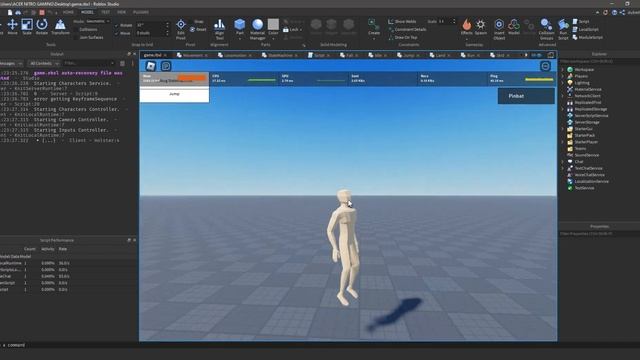Image resolution: width=640 pixels, height=360 pixels.
Task: Open the Mode Geometric dropdown
Action: click(x=98, y=21)
